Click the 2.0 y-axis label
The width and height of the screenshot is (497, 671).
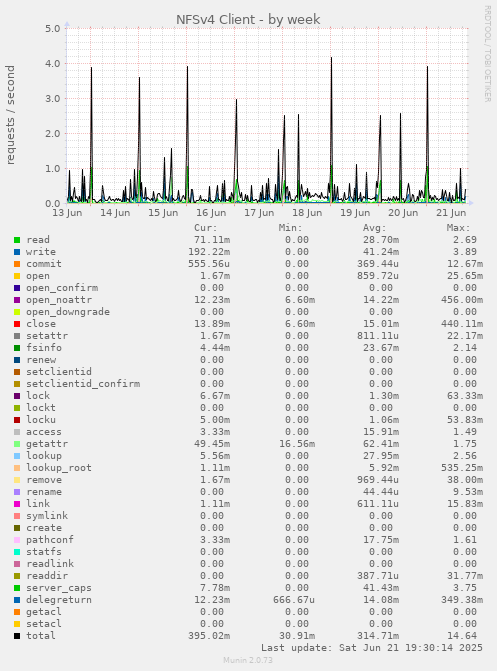(52, 134)
